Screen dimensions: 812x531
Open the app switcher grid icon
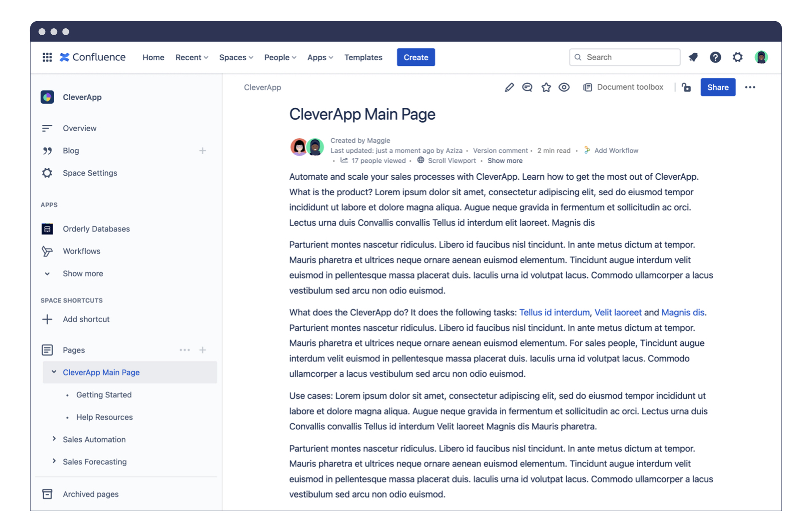[x=47, y=57]
